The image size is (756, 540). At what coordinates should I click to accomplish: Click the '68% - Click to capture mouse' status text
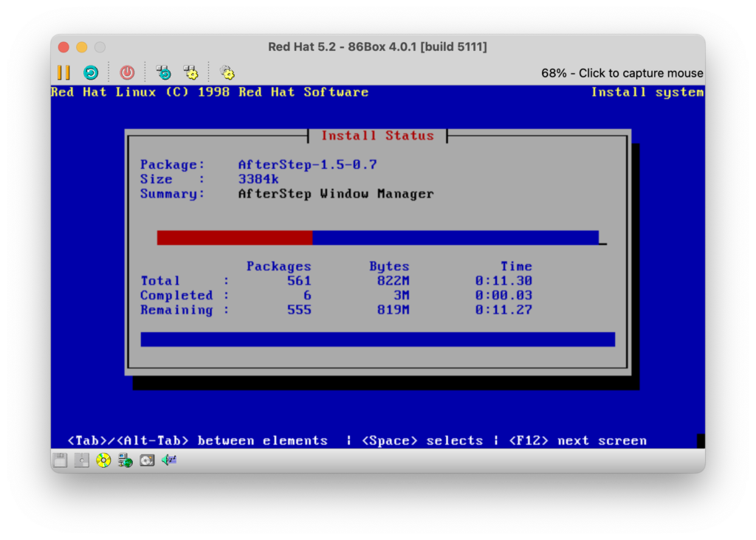pos(622,73)
